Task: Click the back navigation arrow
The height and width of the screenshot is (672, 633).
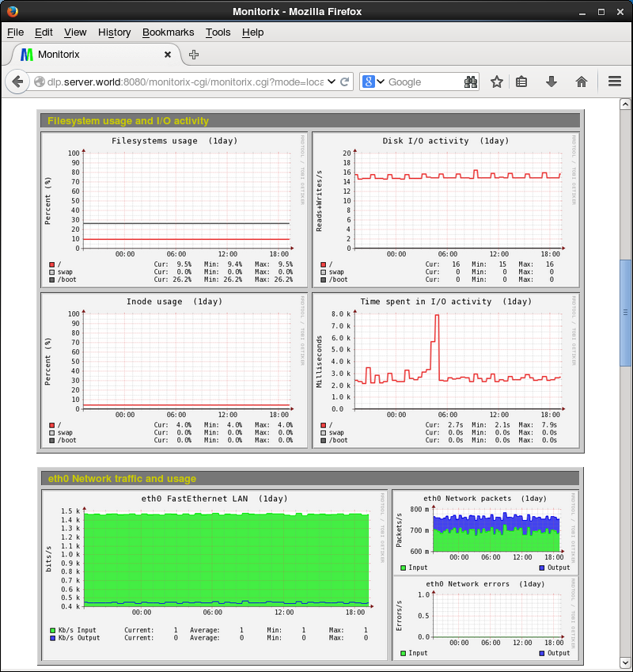Action: (17, 82)
